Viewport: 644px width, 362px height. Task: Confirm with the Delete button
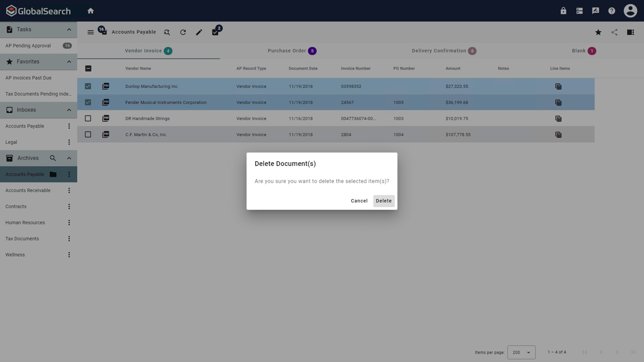383,201
